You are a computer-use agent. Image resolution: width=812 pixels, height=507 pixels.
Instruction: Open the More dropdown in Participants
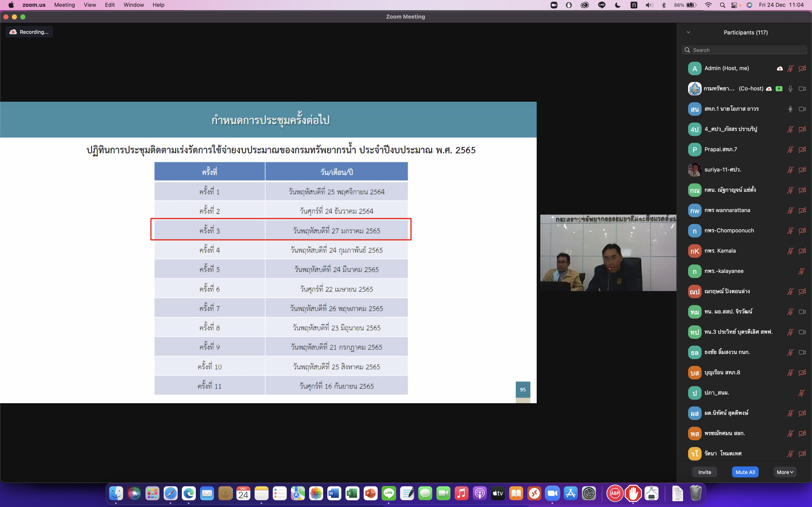(785, 472)
